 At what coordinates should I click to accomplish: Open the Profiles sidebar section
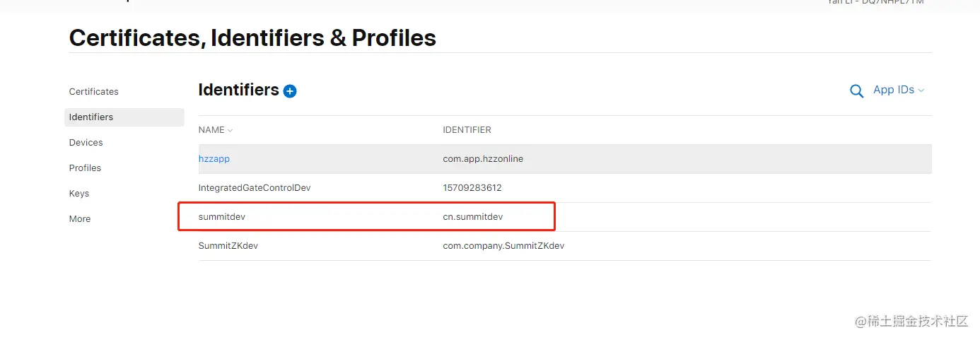pyautogui.click(x=85, y=168)
